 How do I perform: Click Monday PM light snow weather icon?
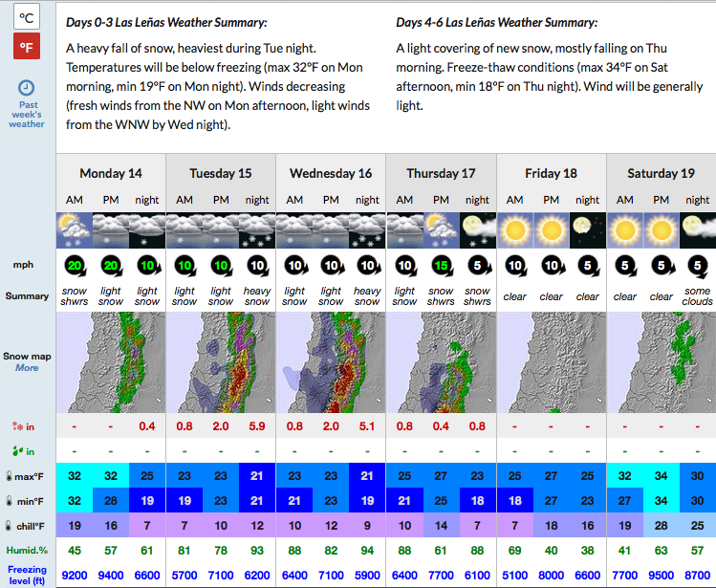[111, 230]
